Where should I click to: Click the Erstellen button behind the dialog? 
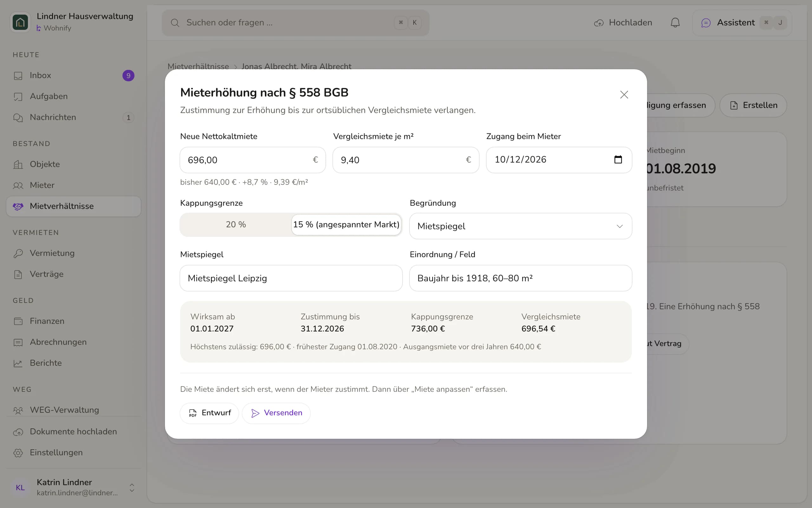pyautogui.click(x=753, y=105)
